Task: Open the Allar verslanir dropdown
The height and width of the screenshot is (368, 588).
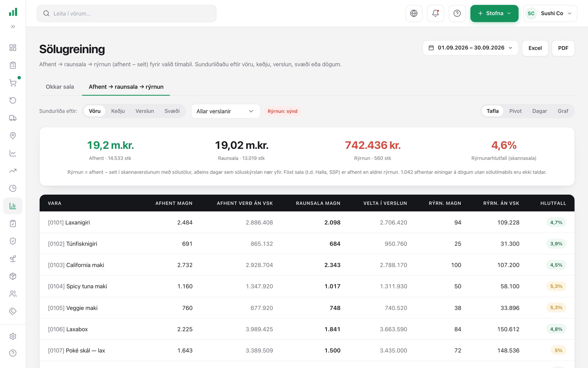Action: click(225, 111)
